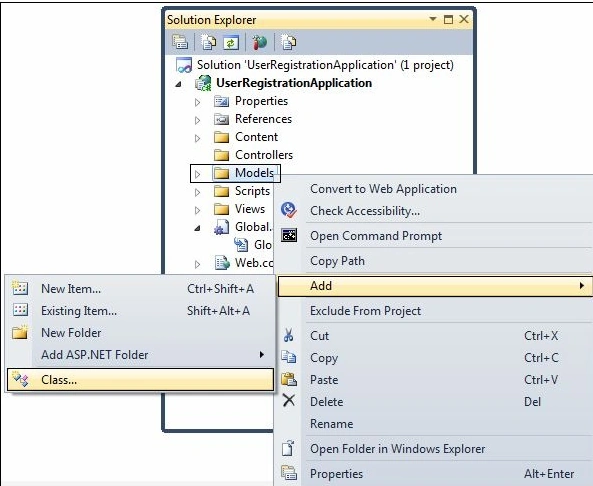Click the Show All Files toolbar icon
The width and height of the screenshot is (593, 486).
pos(208,42)
